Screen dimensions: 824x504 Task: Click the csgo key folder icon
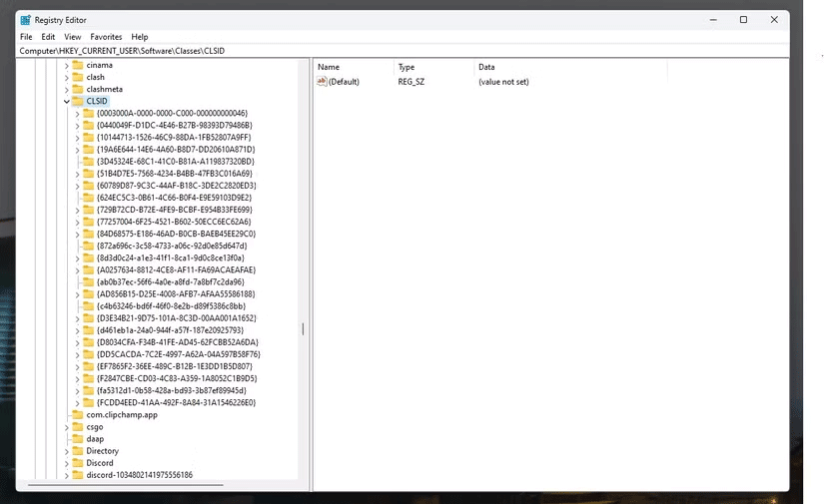coord(78,427)
